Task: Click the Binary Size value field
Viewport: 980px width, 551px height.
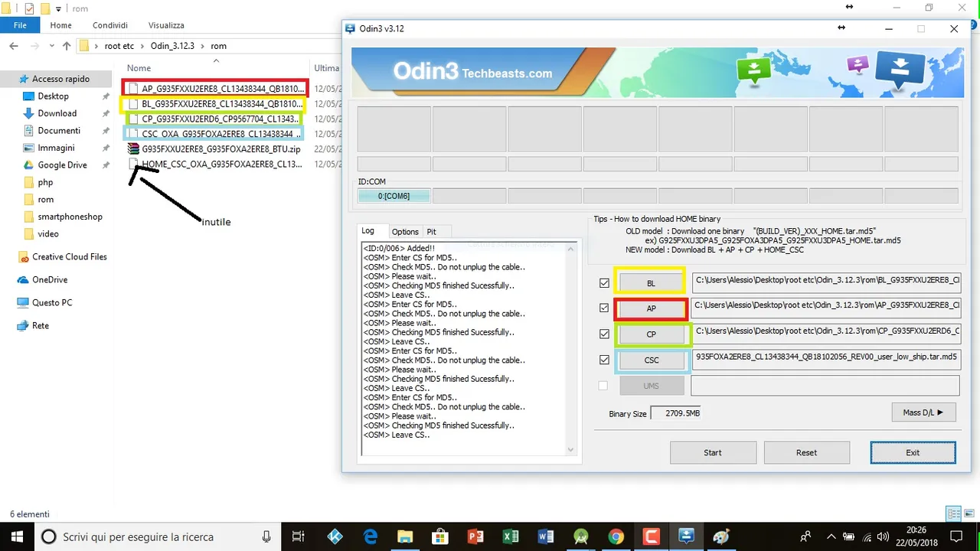Action: 675,413
